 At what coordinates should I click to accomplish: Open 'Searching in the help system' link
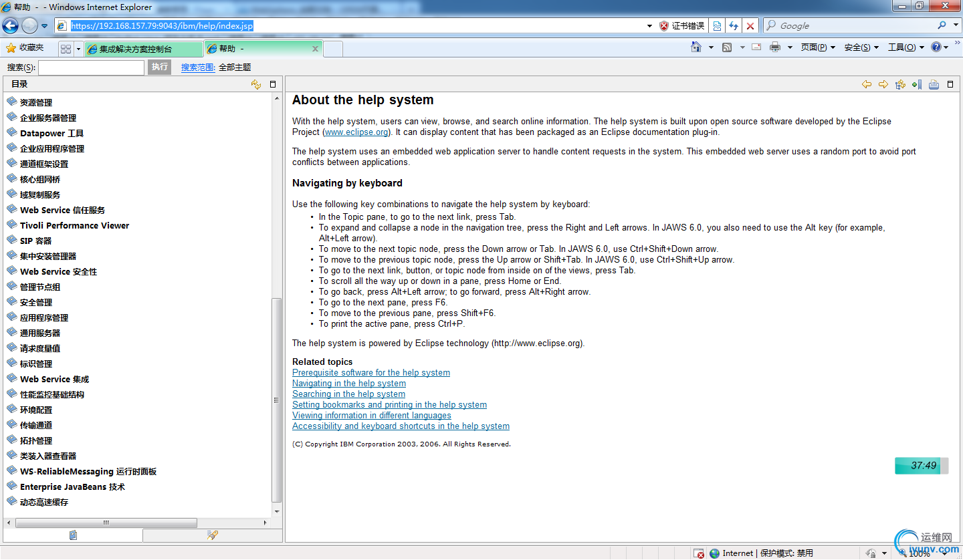(348, 394)
